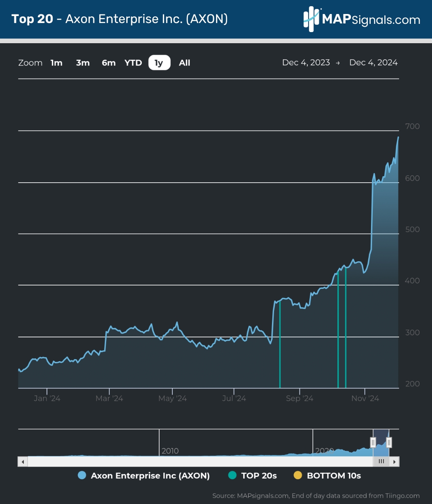Click the 700 price axis label
Image resolution: width=432 pixels, height=504 pixels.
pos(412,126)
